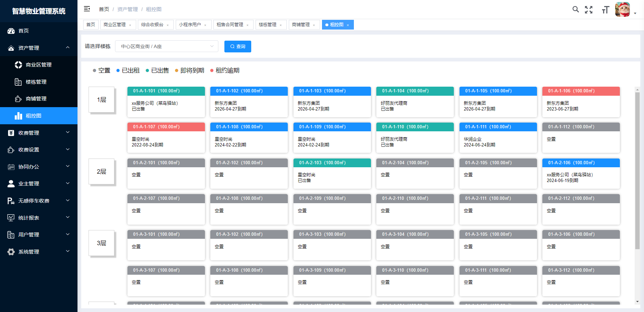644x312 pixels.
Task: Open 用户管理 in the sidebar
Action: pyautogui.click(x=39, y=235)
